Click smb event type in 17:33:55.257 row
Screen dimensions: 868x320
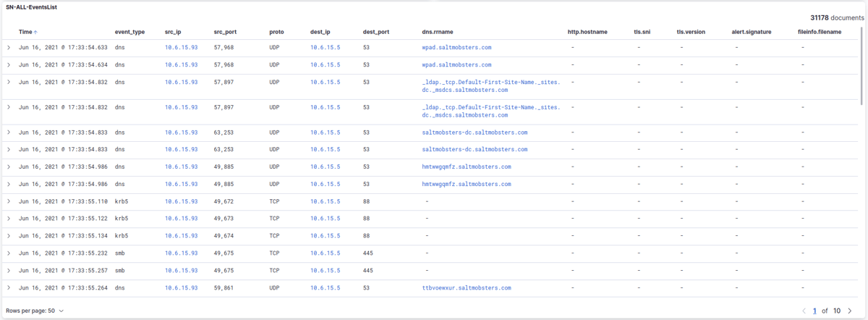click(x=119, y=270)
